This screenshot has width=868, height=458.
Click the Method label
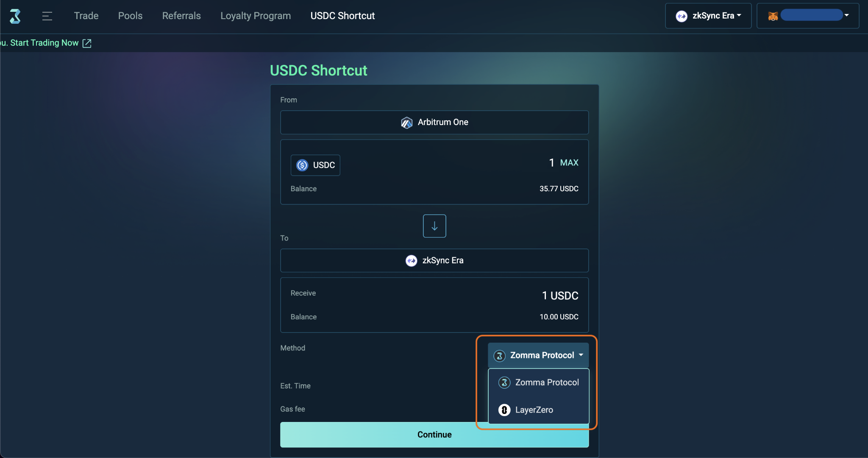292,348
